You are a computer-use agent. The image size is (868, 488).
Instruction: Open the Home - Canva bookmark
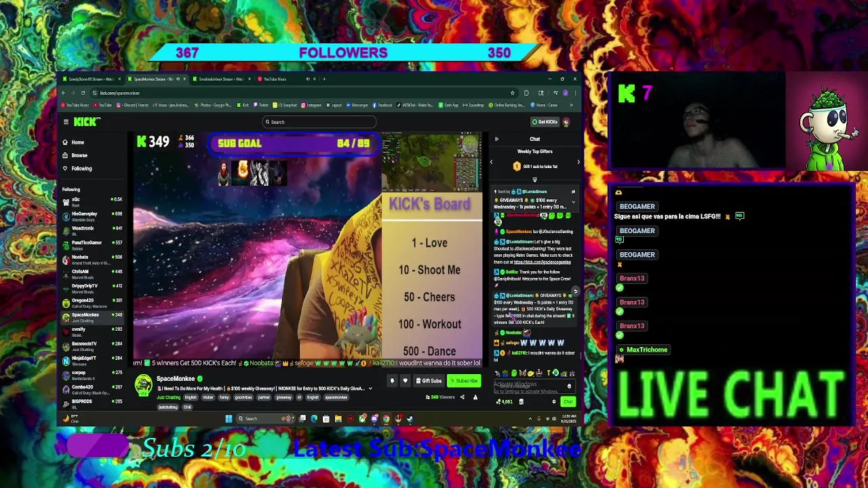click(545, 105)
